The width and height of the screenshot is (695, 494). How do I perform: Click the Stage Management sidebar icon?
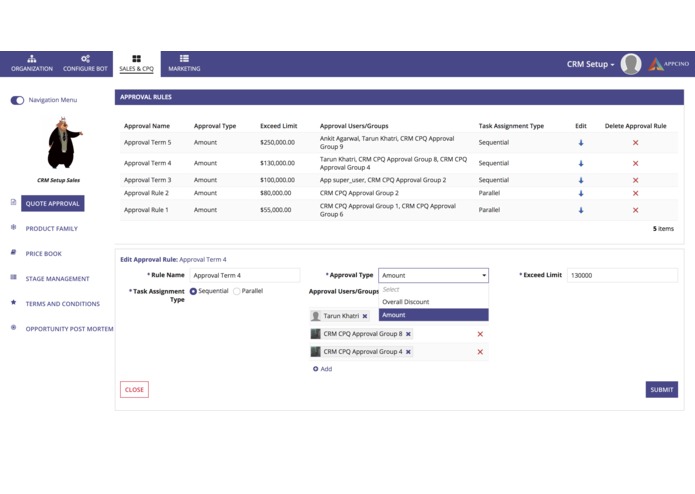click(13, 277)
